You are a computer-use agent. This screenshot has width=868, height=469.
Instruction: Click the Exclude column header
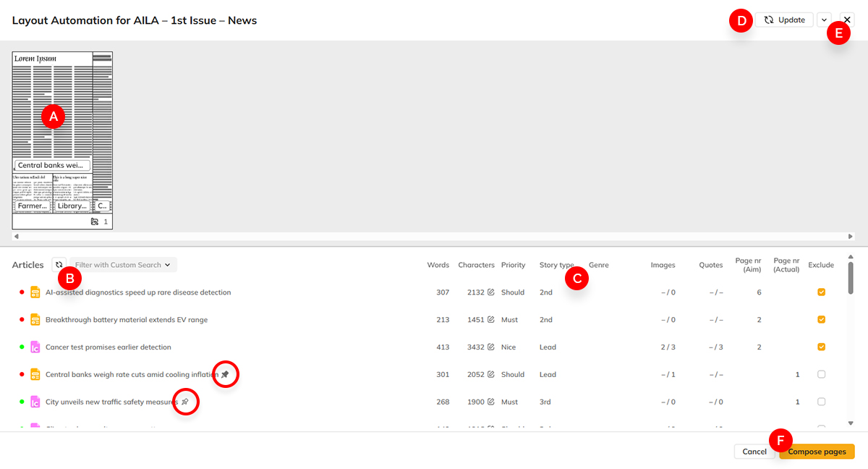821,265
